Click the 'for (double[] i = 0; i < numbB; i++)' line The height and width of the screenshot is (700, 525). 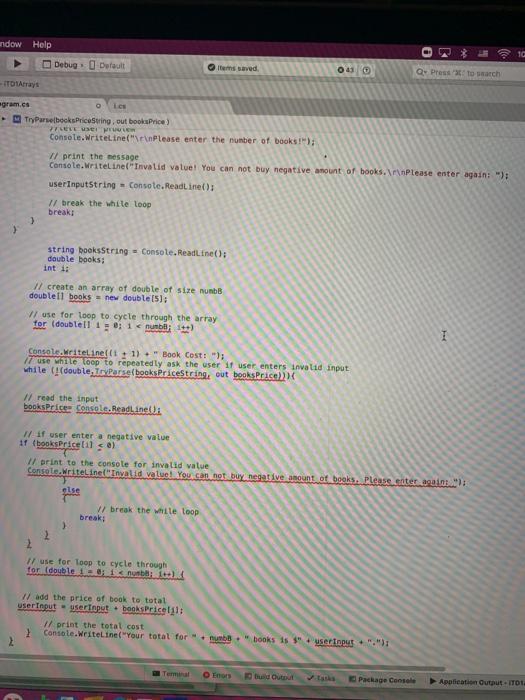tap(113, 325)
